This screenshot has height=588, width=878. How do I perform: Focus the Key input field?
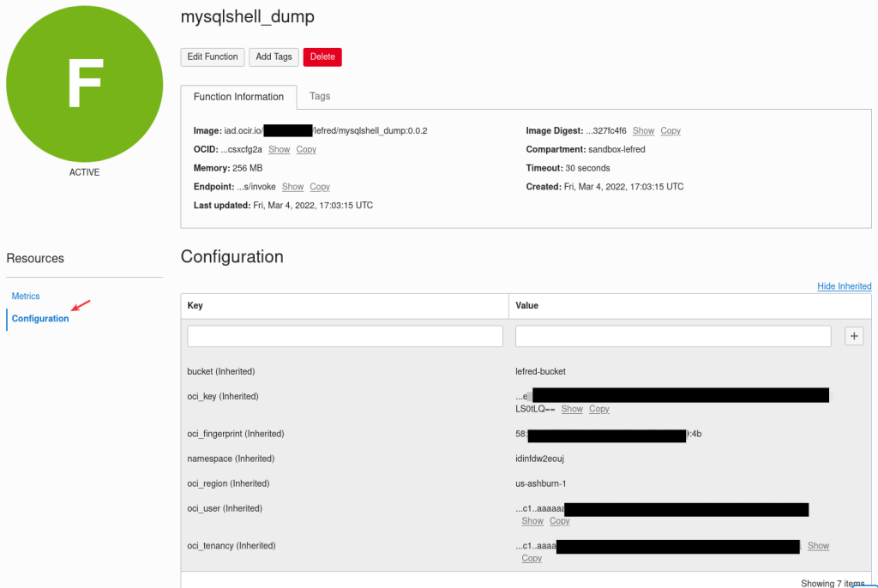coord(345,336)
